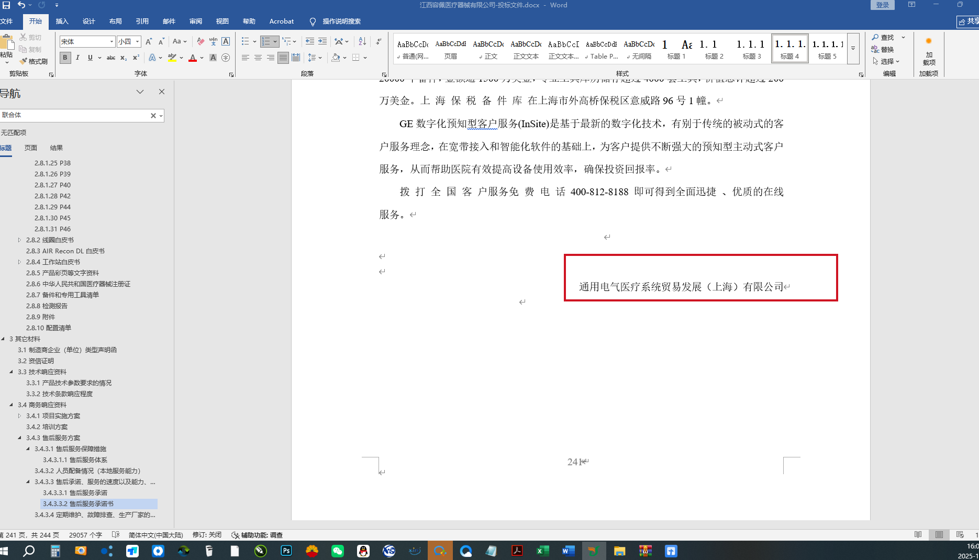Image resolution: width=979 pixels, height=560 pixels.
Task: Switch to Read Mode view in status bar
Action: [918, 535]
